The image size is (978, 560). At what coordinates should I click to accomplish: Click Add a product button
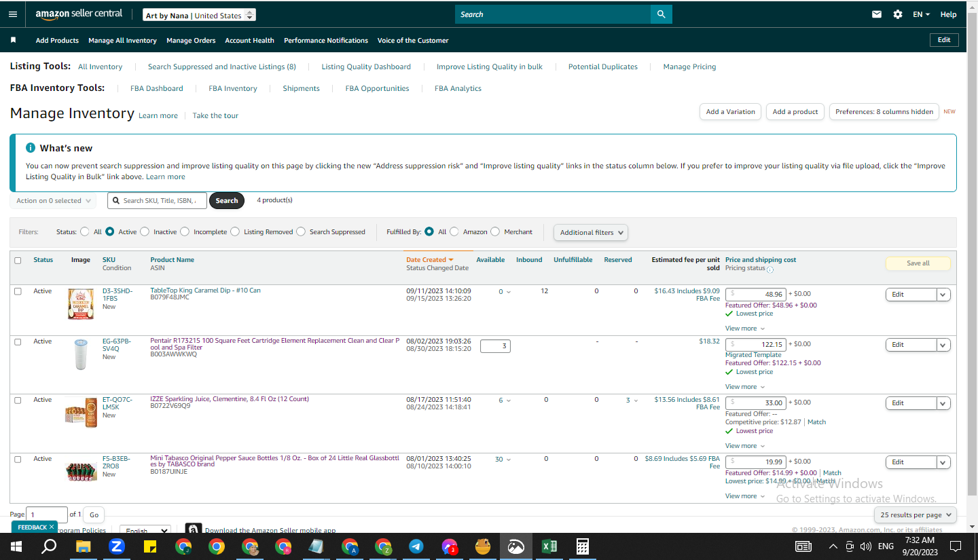(x=795, y=112)
